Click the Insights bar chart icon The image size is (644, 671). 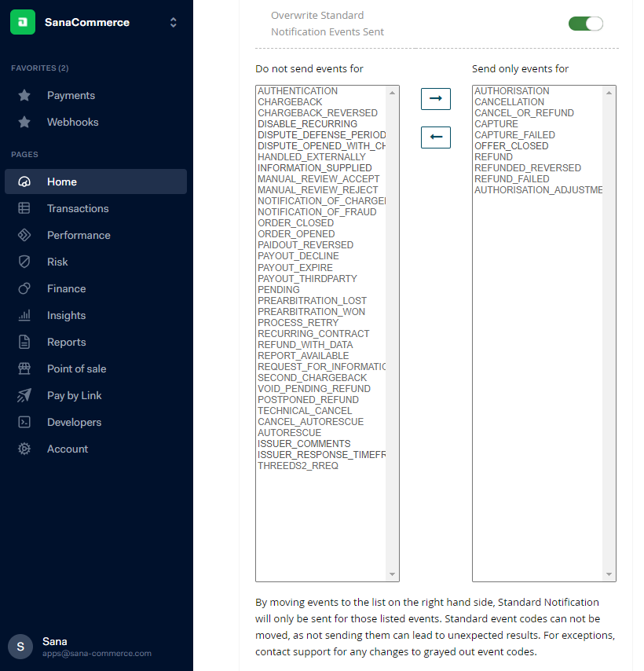pyautogui.click(x=24, y=315)
